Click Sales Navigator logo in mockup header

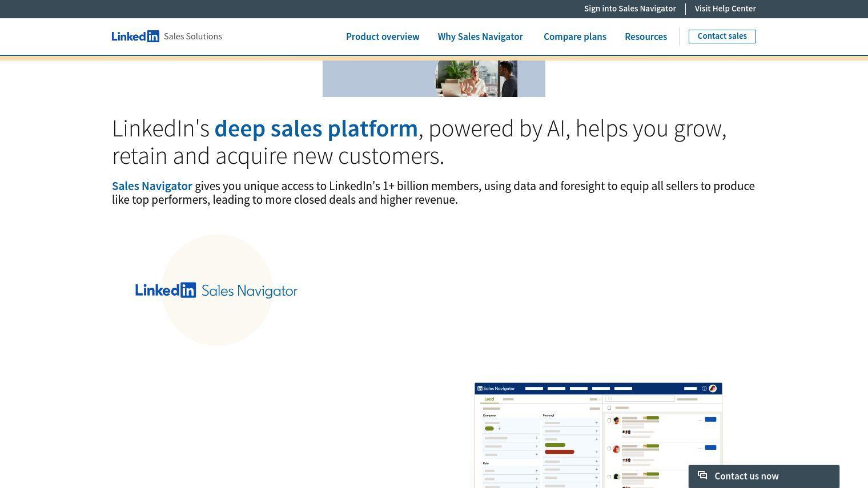coord(496,389)
